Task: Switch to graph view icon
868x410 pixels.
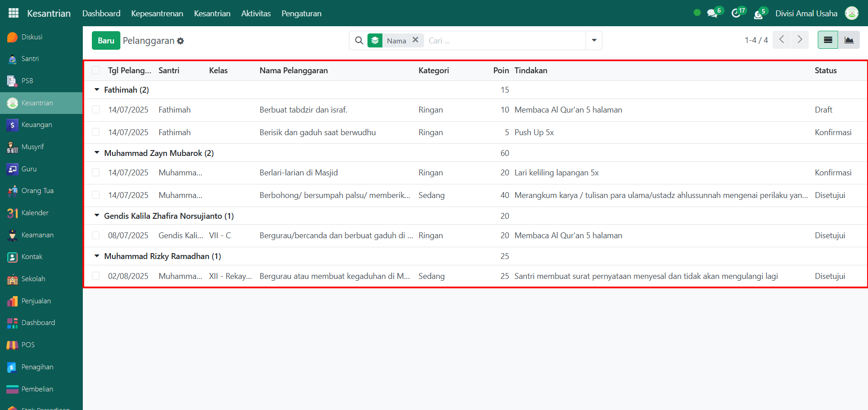Action: (849, 40)
